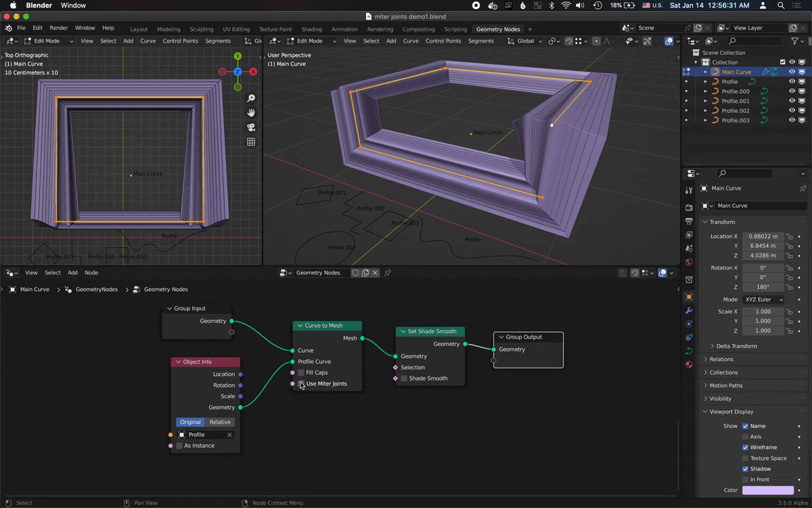The image size is (812, 508).
Task: Open the outliner filter dropdown
Action: point(797,41)
